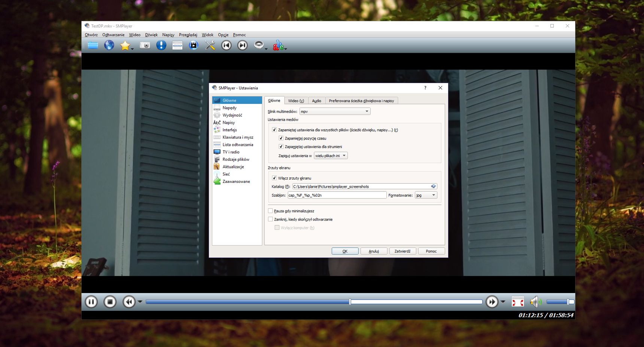
Task: Toggle Włącz zrzuty ekranu checkbox
Action: click(x=274, y=178)
